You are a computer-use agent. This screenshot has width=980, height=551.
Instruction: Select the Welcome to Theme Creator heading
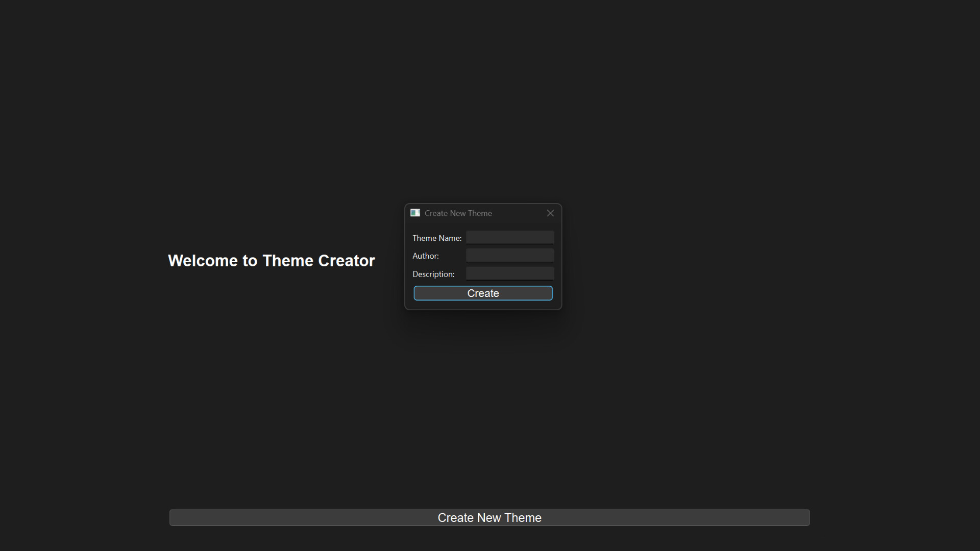271,260
